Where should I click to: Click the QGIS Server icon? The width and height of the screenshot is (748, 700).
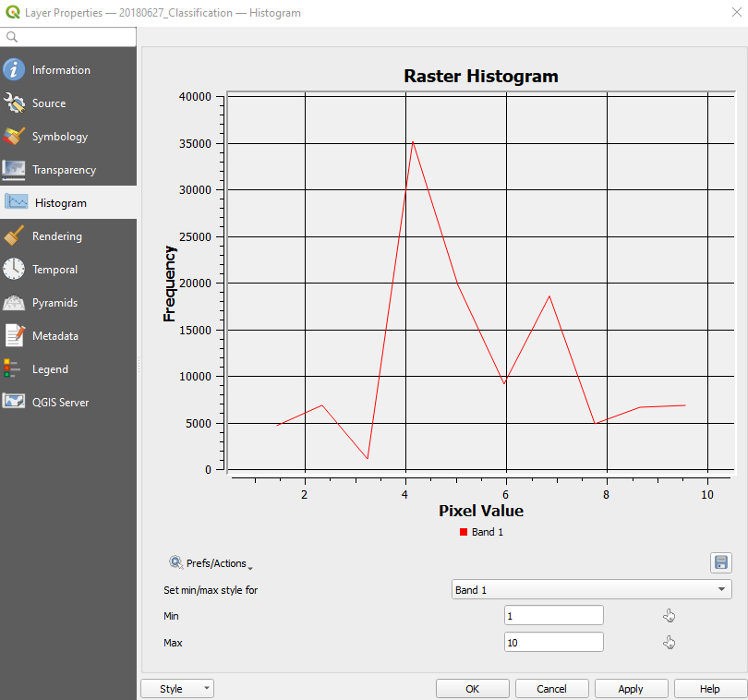pyautogui.click(x=14, y=401)
